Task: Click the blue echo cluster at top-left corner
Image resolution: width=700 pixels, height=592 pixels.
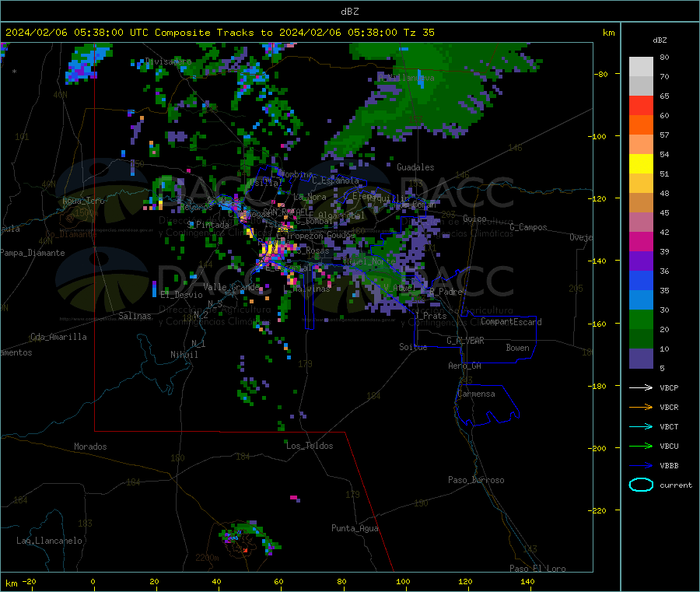Action: click(87, 62)
